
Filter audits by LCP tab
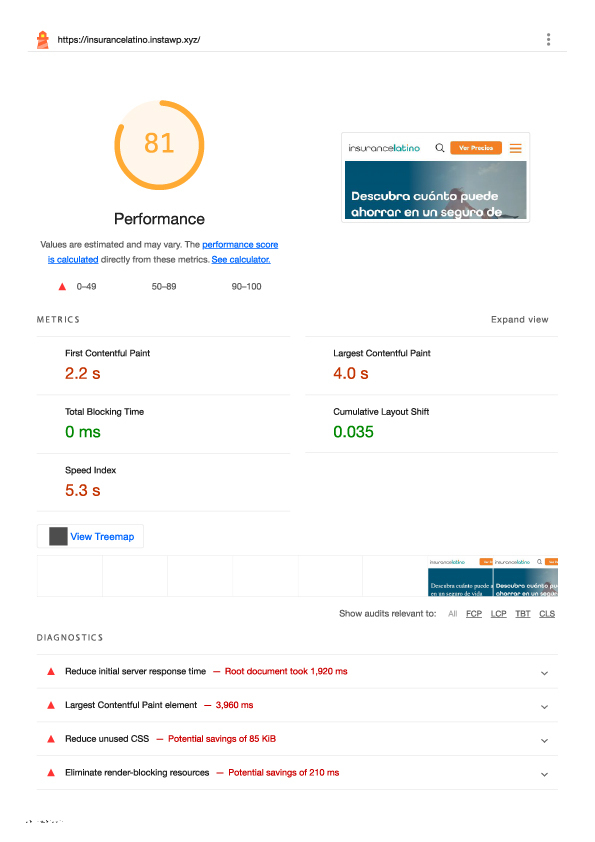(x=498, y=613)
